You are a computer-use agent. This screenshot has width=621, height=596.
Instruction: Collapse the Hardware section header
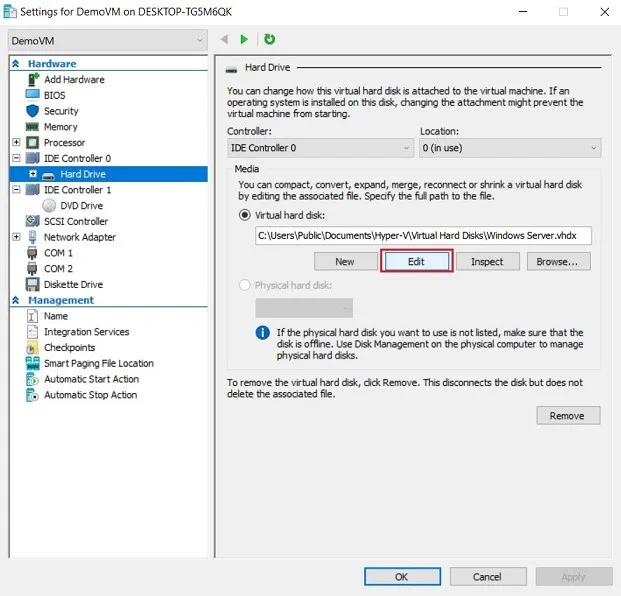[x=16, y=64]
